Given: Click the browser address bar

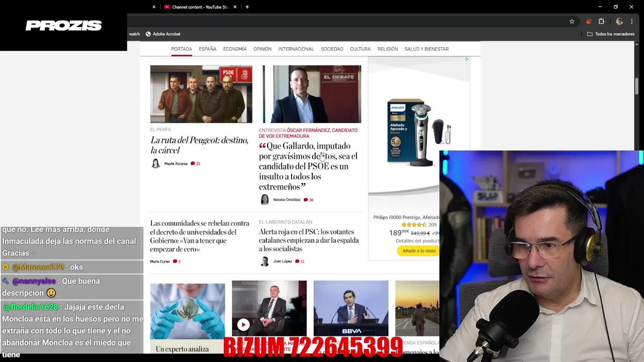Looking at the screenshot, I should click(x=347, y=22).
